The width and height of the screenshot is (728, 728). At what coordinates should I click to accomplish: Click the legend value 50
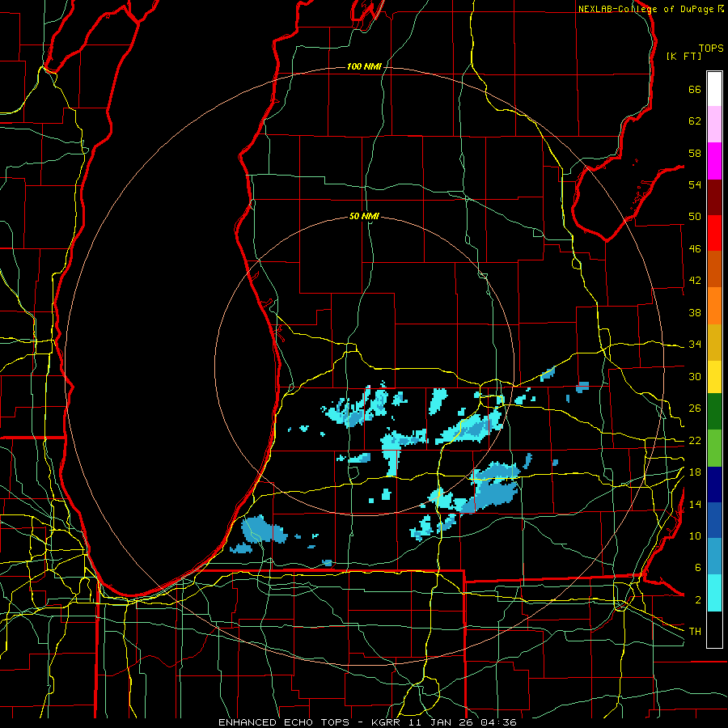(695, 217)
